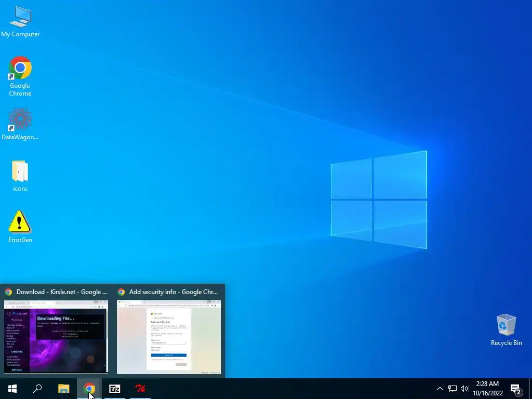Select the DataWagon desktop shortcut
The width and height of the screenshot is (532, 399).
tap(20, 124)
